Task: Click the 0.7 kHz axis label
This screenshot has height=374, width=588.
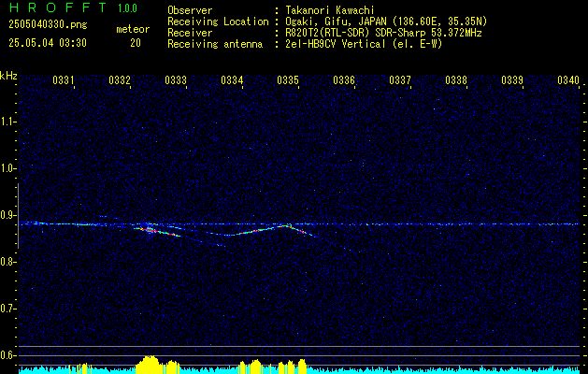Action: [7, 309]
